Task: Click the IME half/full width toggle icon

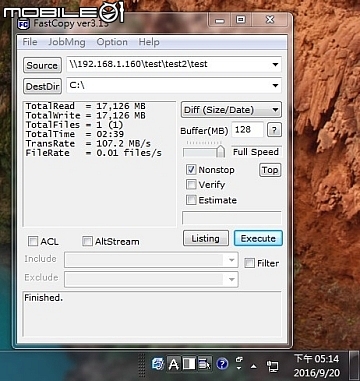Action: [189, 364]
